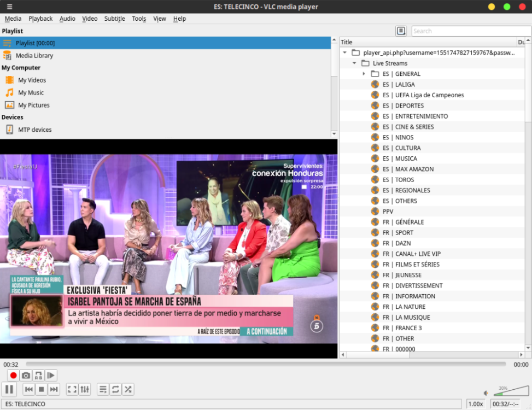Open My Videos in sidebar

(165, 80)
